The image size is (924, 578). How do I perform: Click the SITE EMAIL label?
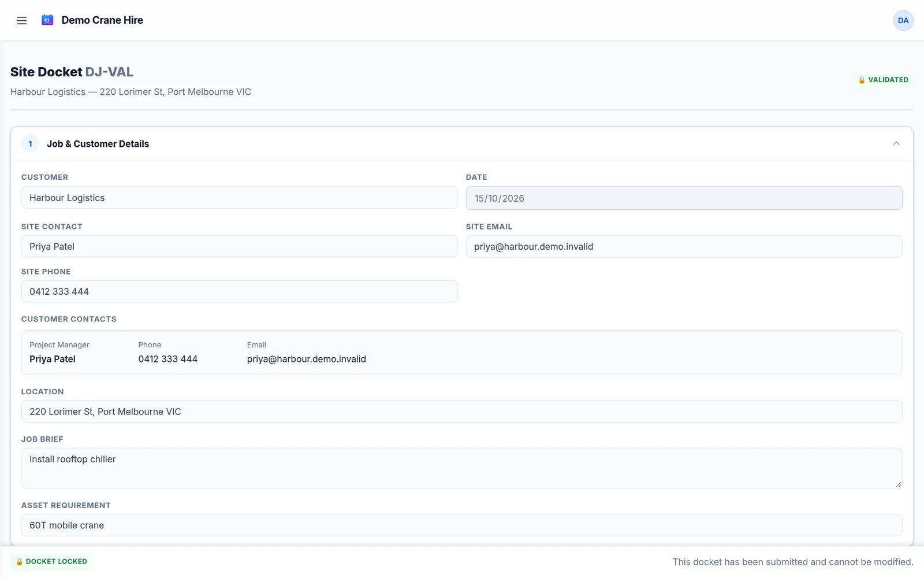tap(489, 227)
